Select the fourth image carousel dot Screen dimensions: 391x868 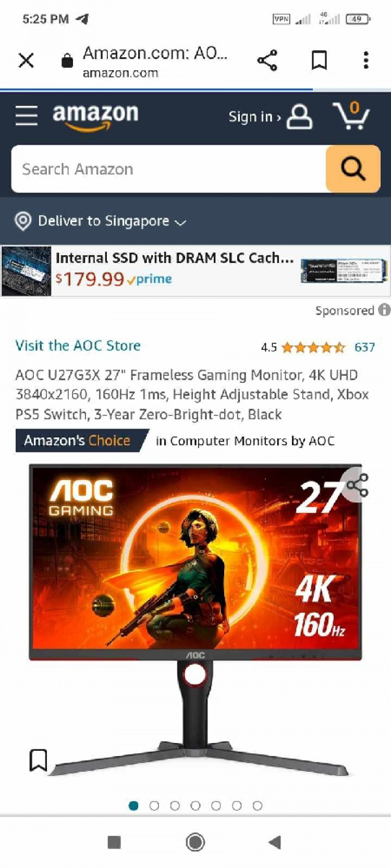pos(195,806)
